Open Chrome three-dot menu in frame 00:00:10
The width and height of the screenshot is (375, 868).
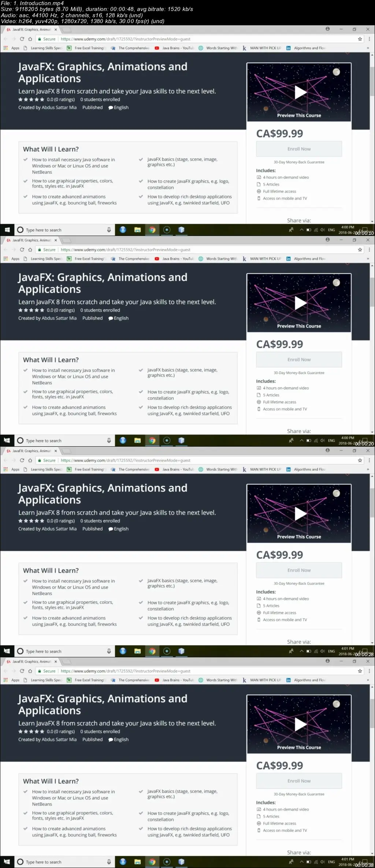click(x=369, y=39)
